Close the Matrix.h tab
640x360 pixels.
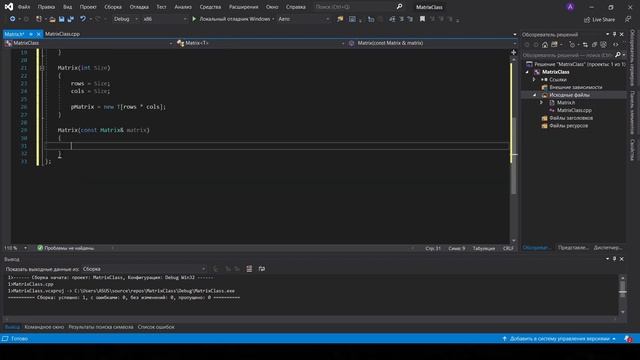[x=38, y=34]
